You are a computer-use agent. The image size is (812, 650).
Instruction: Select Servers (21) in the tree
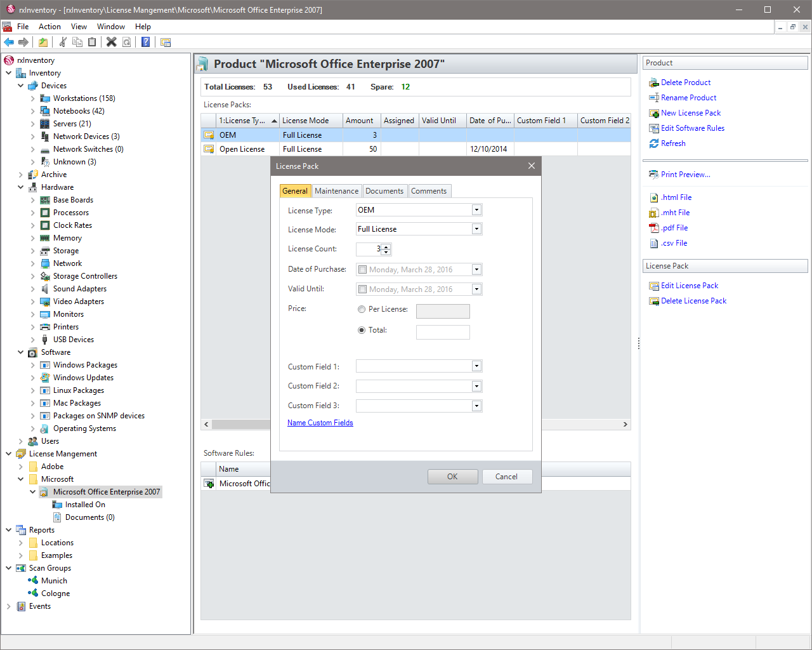point(72,124)
